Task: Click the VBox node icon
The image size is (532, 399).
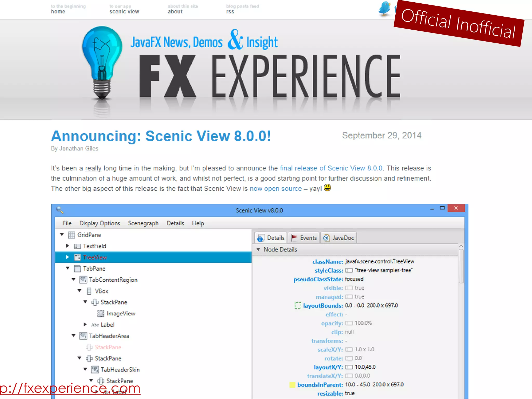Action: coord(89,291)
